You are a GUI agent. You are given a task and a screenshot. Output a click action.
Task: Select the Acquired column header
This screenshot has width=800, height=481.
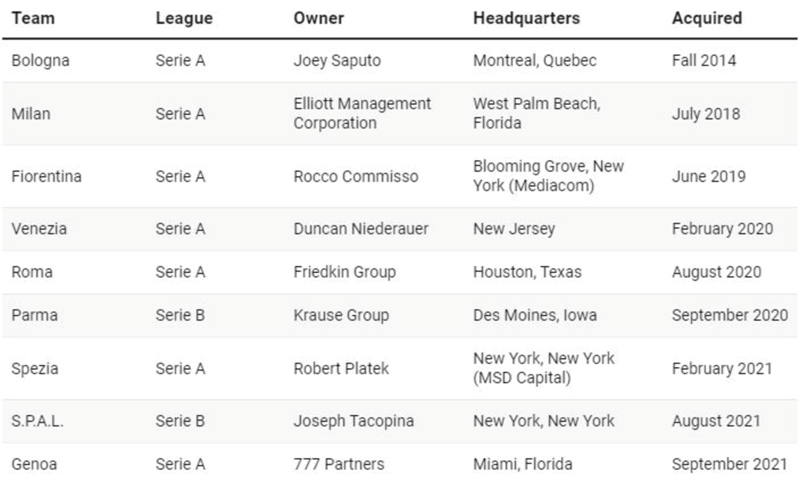(x=707, y=19)
